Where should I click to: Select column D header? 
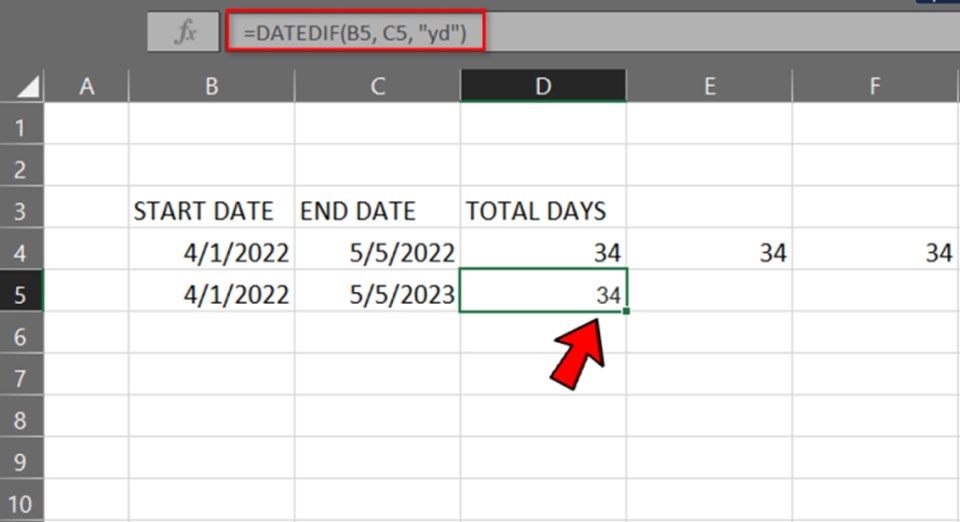[x=543, y=86]
